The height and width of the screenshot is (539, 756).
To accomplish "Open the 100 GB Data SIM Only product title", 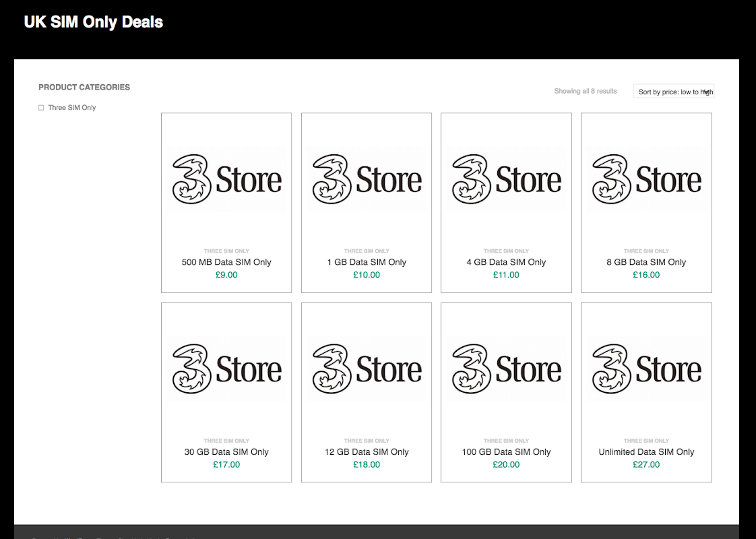I will [x=506, y=451].
